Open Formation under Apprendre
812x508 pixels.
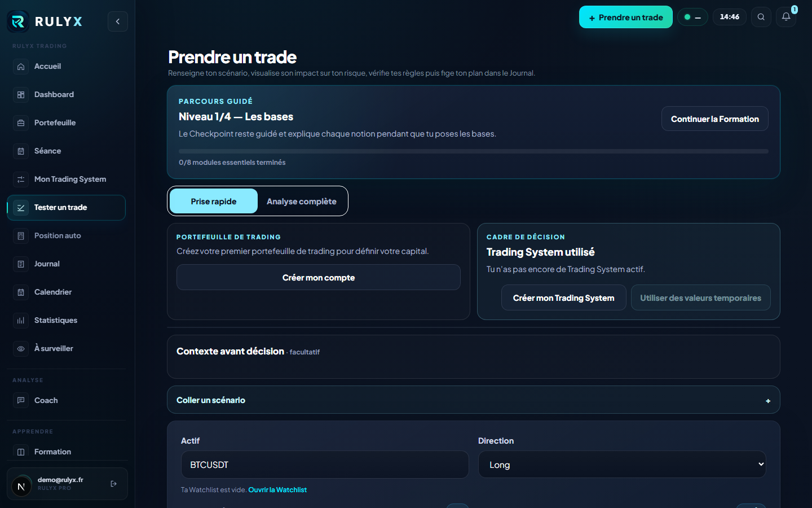[x=66, y=452]
